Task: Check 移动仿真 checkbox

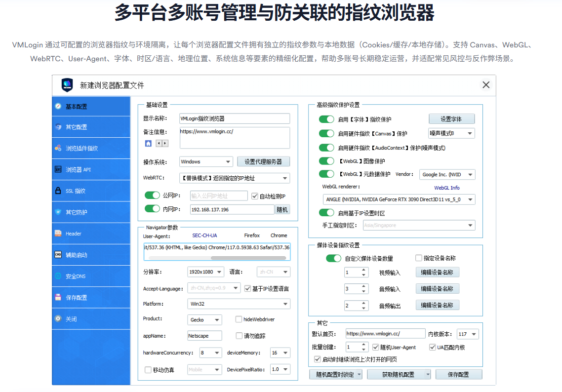Action: point(148,370)
